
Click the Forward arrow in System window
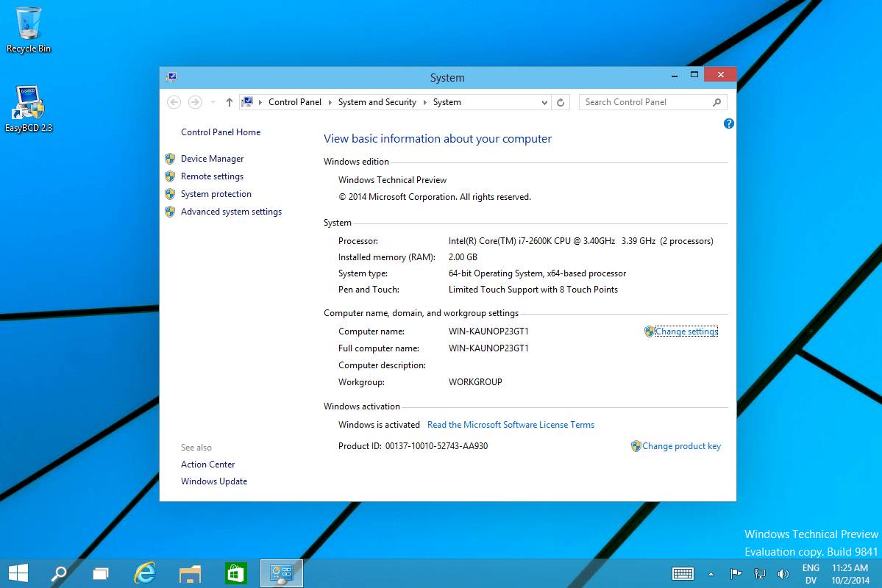tap(195, 101)
